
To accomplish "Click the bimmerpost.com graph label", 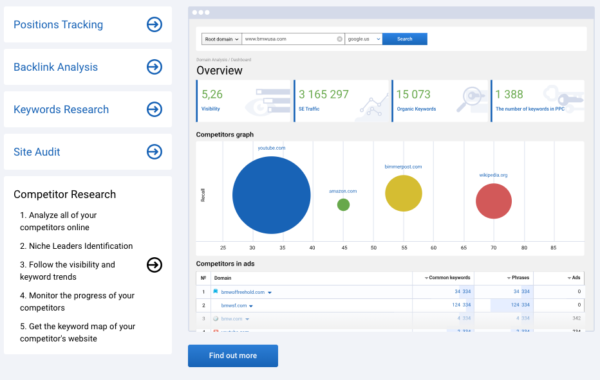I will coord(403,167).
